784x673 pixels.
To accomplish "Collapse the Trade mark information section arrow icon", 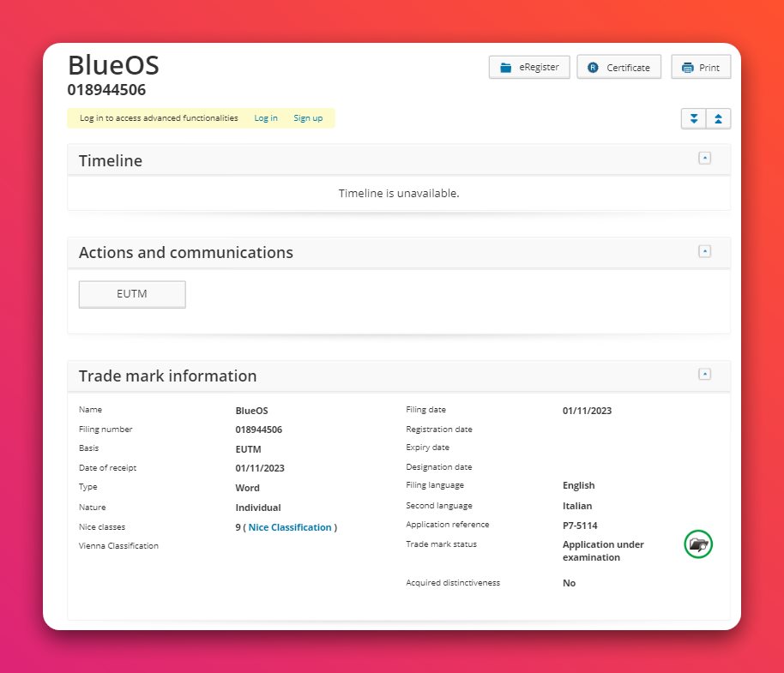I will 704,374.
